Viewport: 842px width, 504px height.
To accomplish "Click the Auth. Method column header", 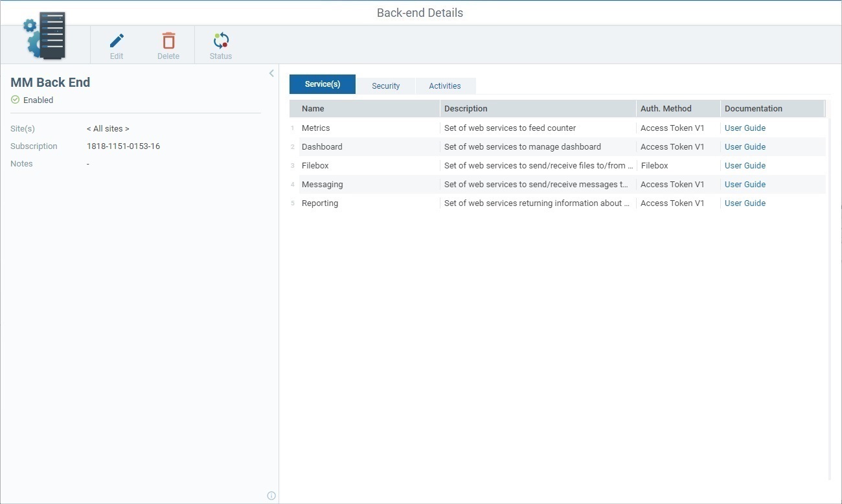I will (x=666, y=108).
